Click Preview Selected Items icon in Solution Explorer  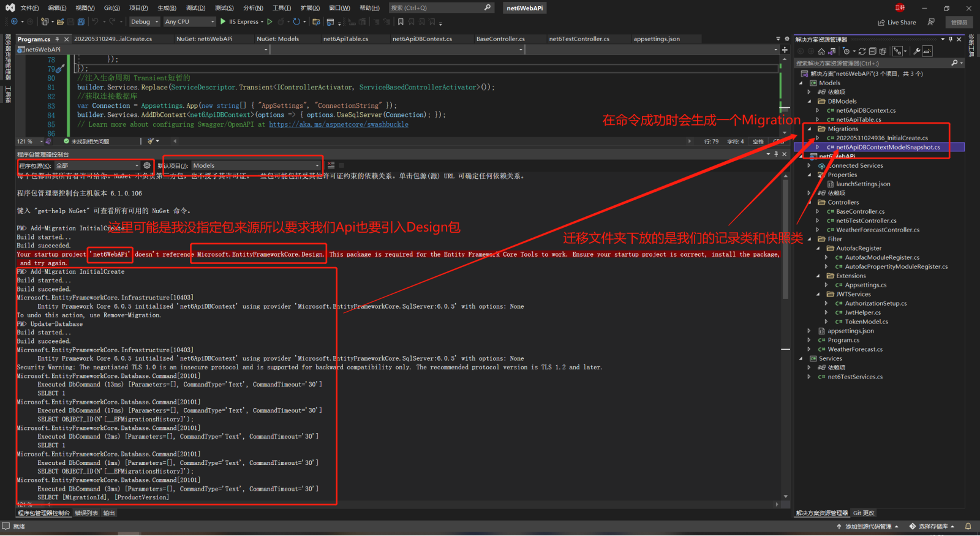coord(927,51)
